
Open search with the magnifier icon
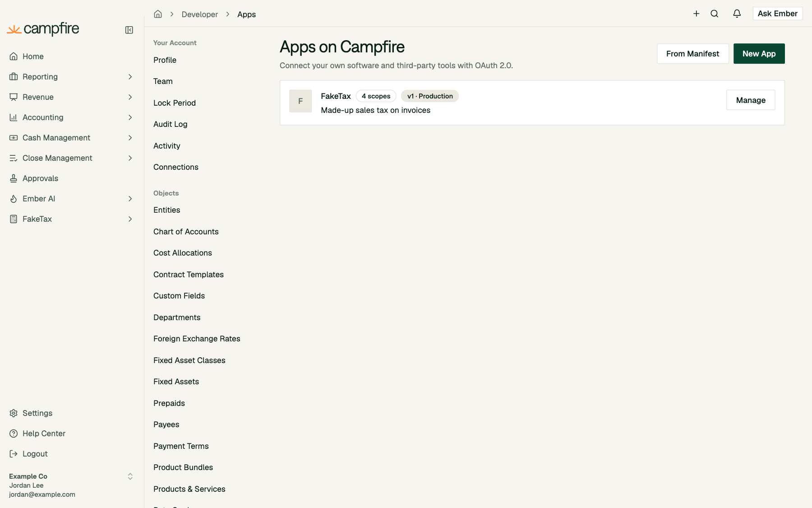pos(715,14)
